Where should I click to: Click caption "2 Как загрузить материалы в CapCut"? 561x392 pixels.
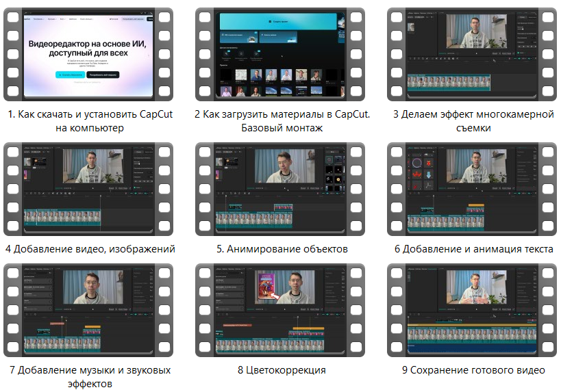coord(282,114)
